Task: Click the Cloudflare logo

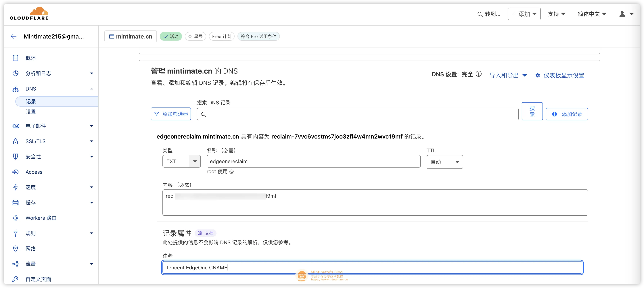Action: pyautogui.click(x=29, y=14)
